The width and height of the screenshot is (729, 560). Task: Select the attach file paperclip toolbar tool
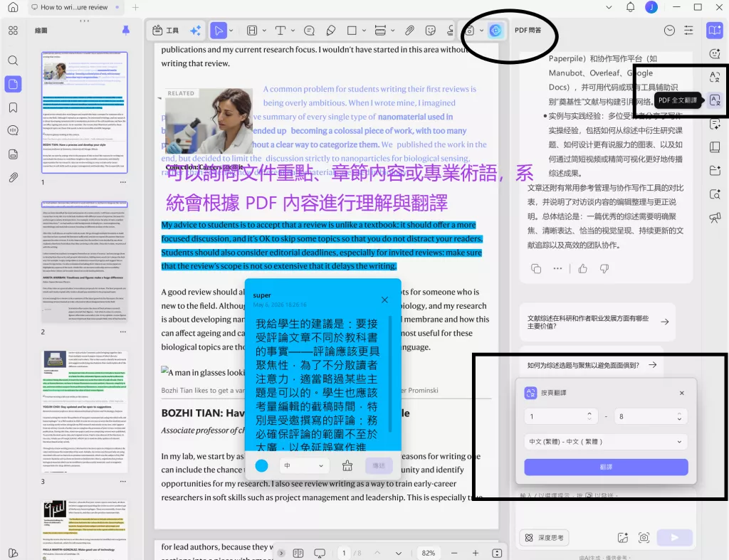point(409,31)
